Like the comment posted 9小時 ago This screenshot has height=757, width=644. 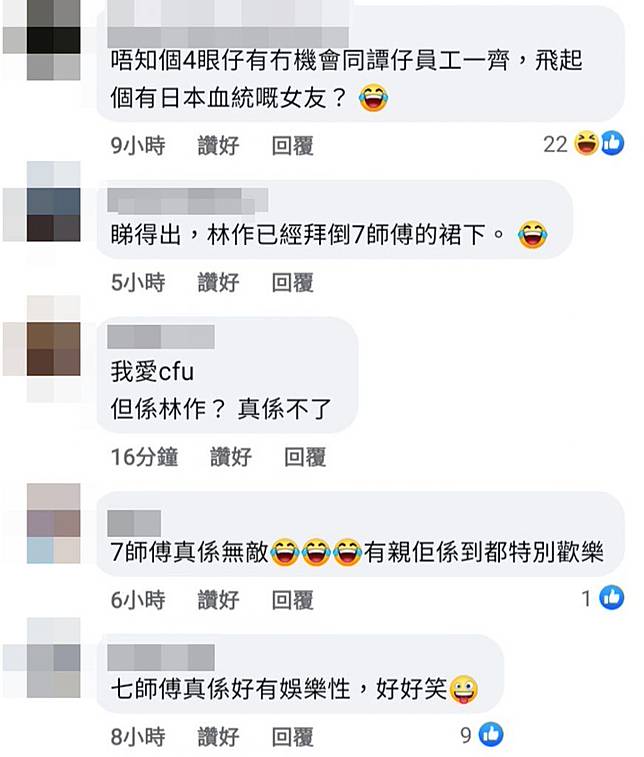[219, 145]
